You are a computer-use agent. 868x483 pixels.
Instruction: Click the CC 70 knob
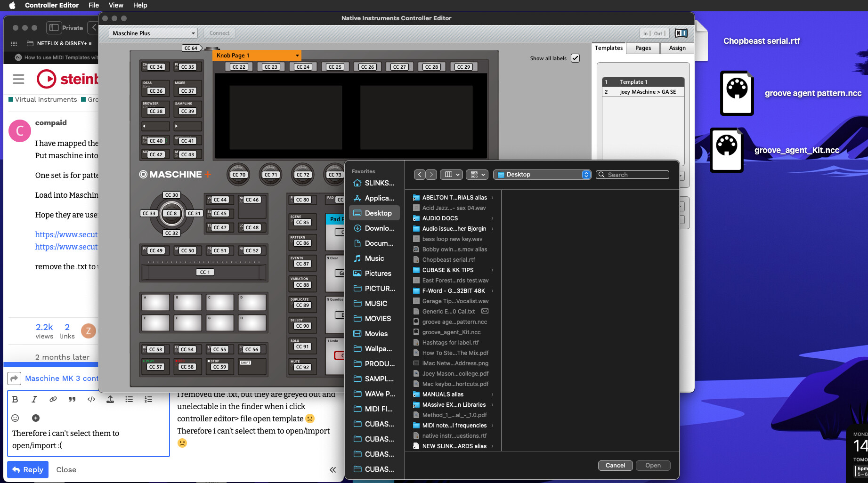click(x=239, y=175)
